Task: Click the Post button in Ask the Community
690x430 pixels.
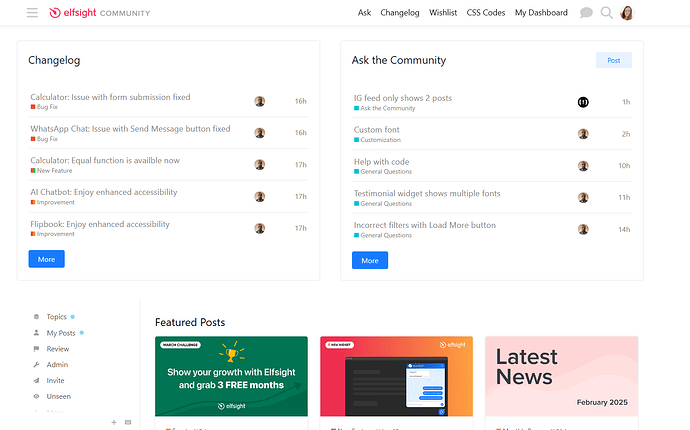Action: 614,60
